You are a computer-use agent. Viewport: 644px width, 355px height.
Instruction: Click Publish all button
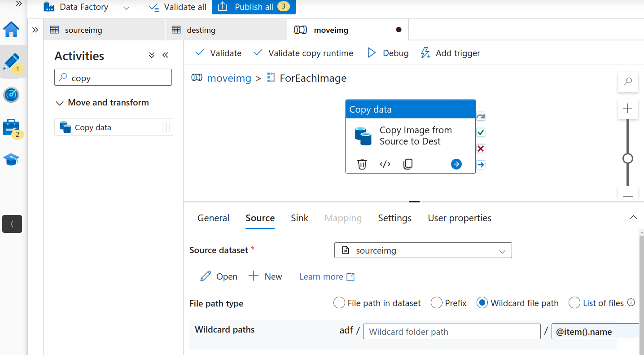(x=254, y=7)
